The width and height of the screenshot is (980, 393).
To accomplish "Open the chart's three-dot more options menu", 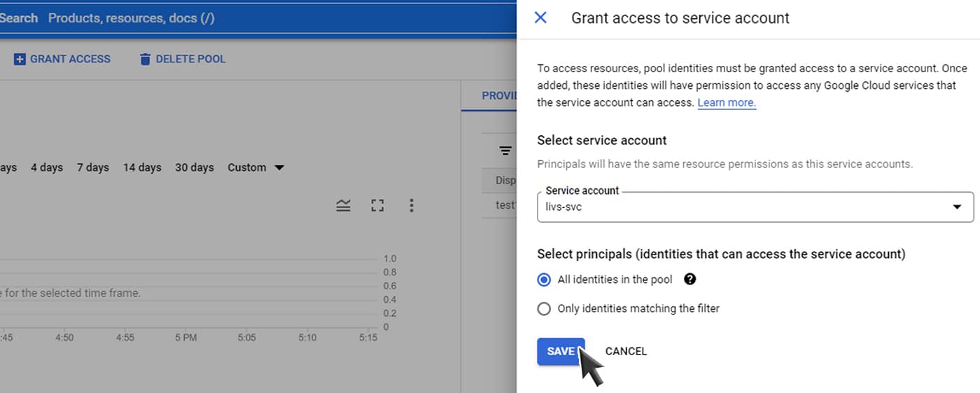I will point(412,205).
